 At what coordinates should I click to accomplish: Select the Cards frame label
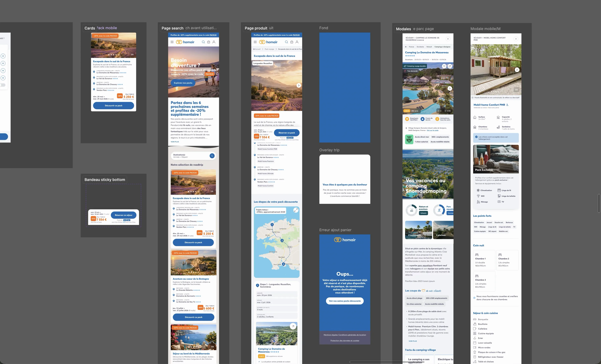coord(90,28)
